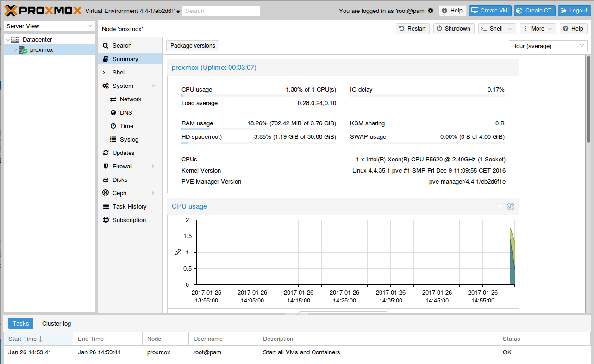
Task: Click the Status column header
Action: coord(544,339)
